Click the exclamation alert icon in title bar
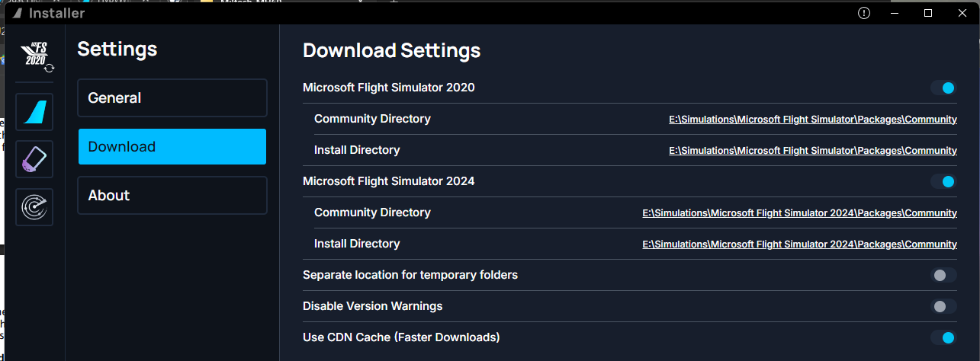 864,13
